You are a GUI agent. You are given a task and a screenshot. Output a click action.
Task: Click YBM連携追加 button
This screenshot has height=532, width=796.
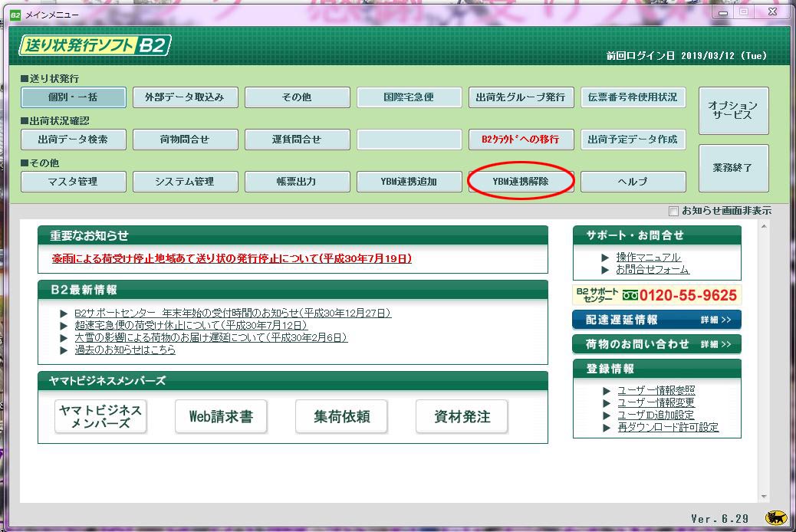(x=410, y=181)
